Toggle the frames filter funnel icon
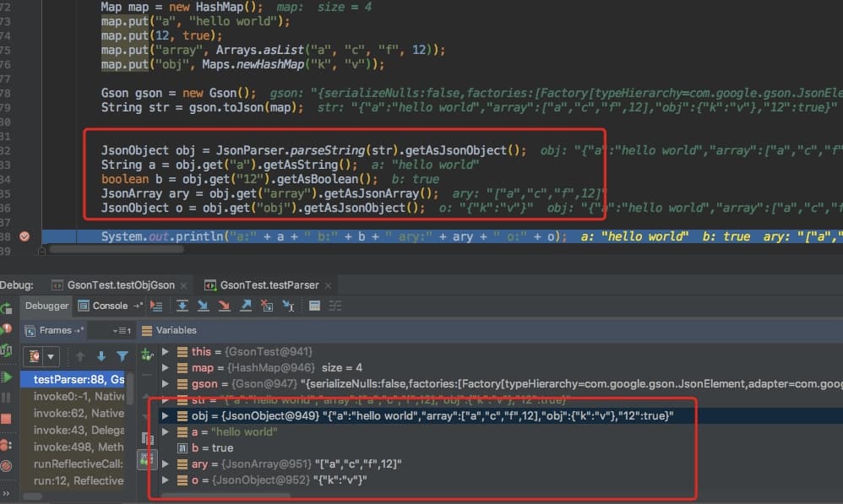Image resolution: width=843 pixels, height=504 pixels. 122,356
